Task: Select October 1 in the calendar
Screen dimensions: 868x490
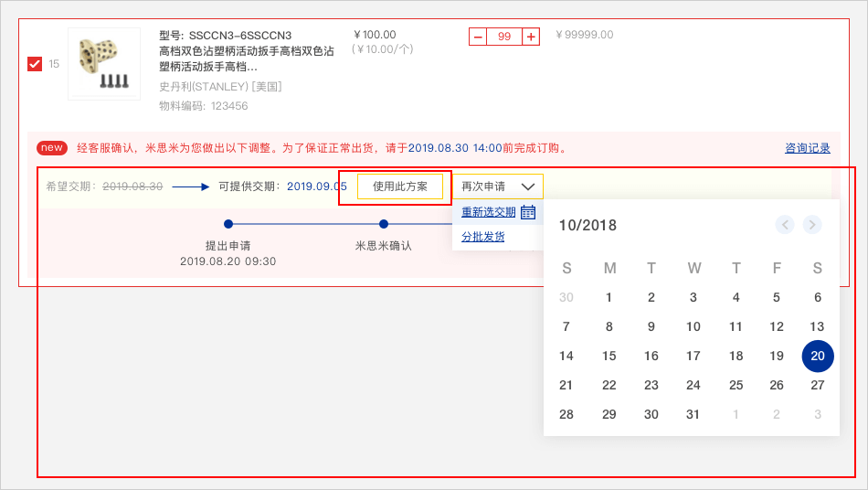Action: coord(609,297)
